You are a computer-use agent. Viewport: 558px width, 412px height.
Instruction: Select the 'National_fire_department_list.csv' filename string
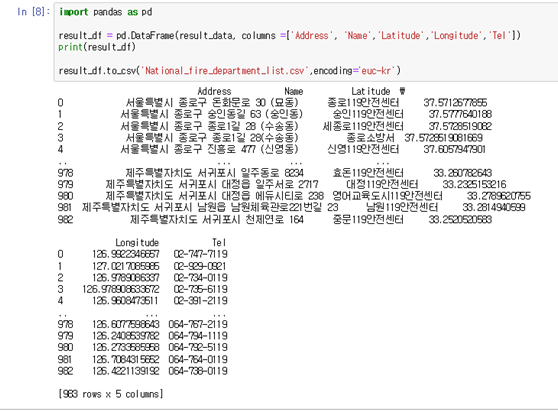point(225,70)
